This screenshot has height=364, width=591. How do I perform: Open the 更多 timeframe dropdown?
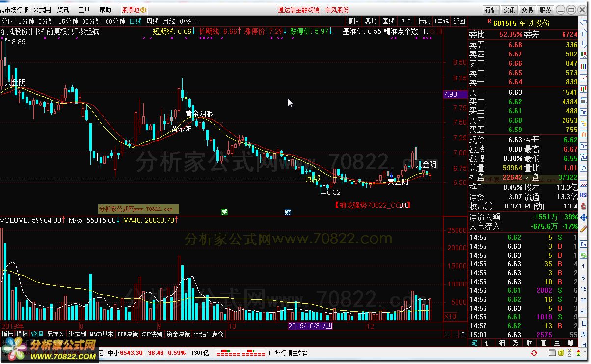[189, 21]
